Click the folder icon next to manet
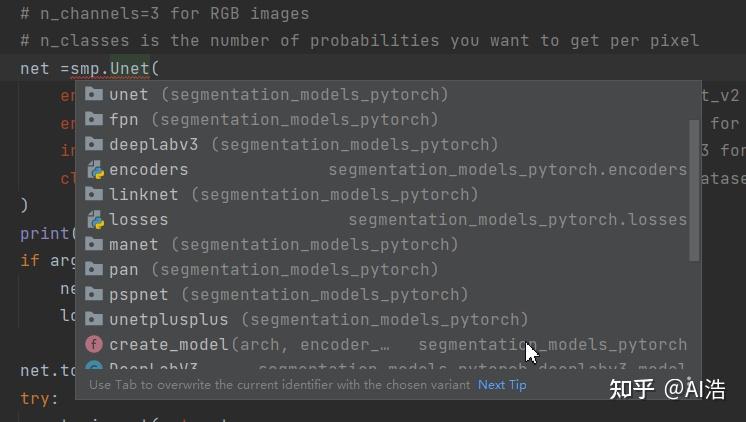 (95, 244)
